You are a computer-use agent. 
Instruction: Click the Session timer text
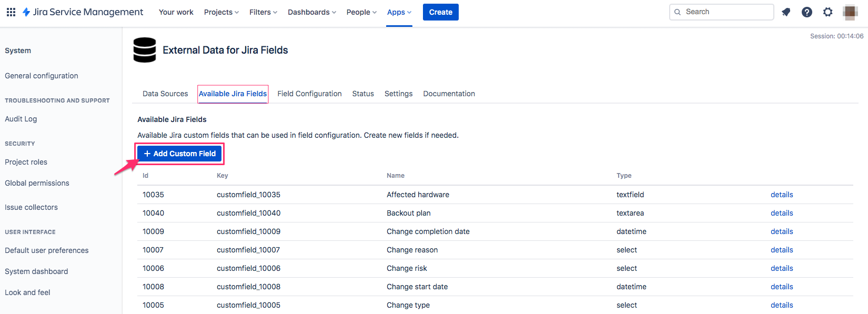click(836, 36)
